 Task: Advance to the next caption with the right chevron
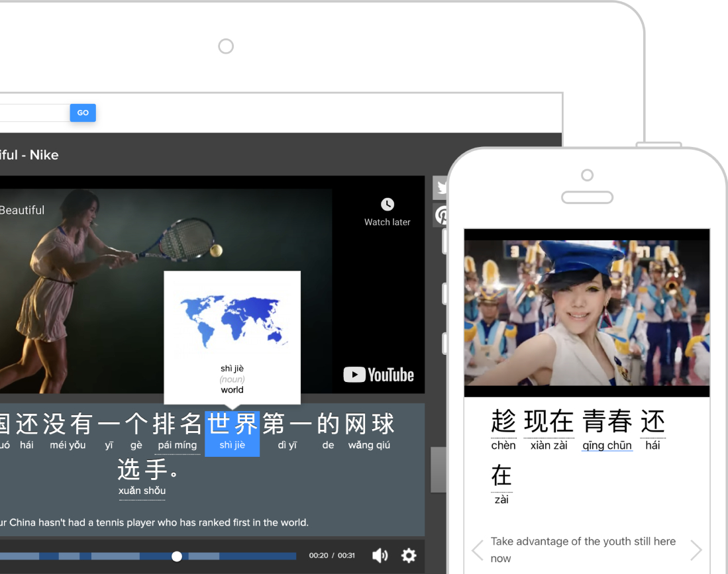[696, 550]
